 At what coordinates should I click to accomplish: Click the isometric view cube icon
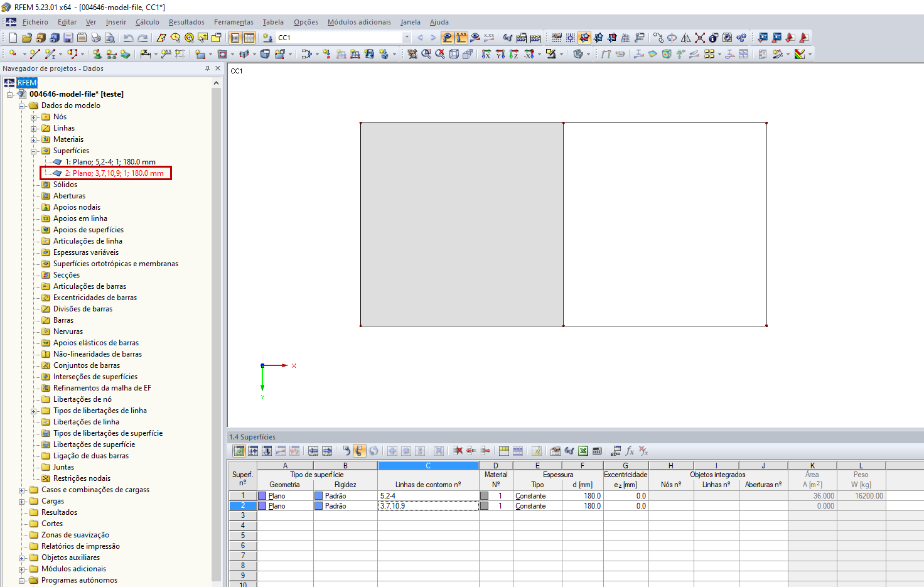point(454,54)
